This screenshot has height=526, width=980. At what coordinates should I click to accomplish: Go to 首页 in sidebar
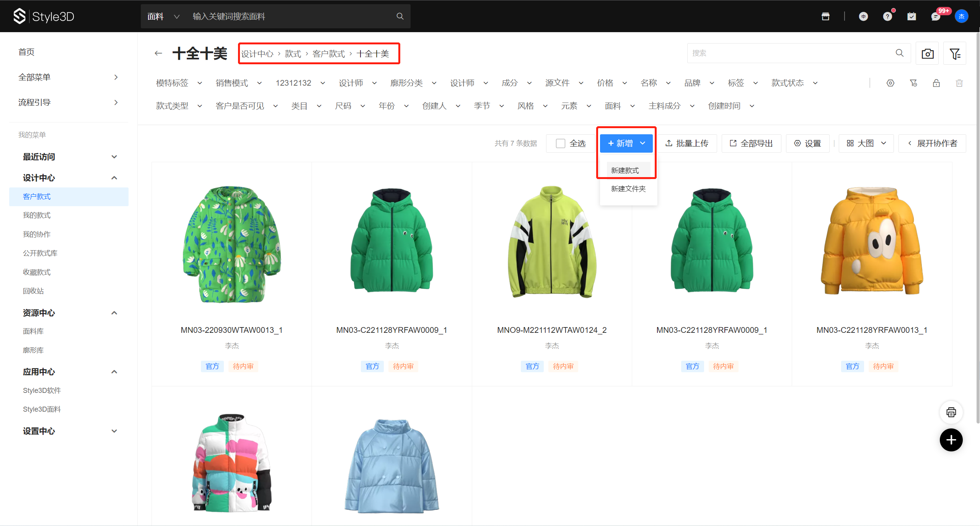tap(26, 52)
